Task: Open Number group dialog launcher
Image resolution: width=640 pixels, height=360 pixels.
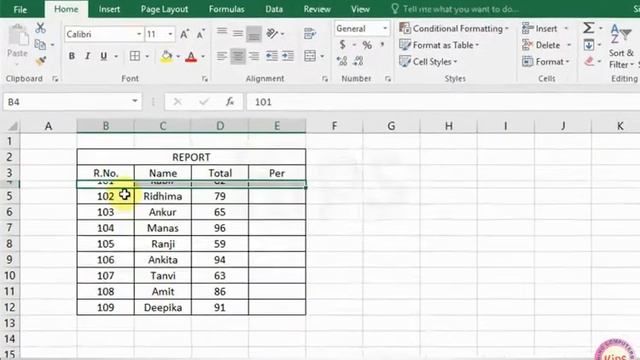Action: pos(388,79)
